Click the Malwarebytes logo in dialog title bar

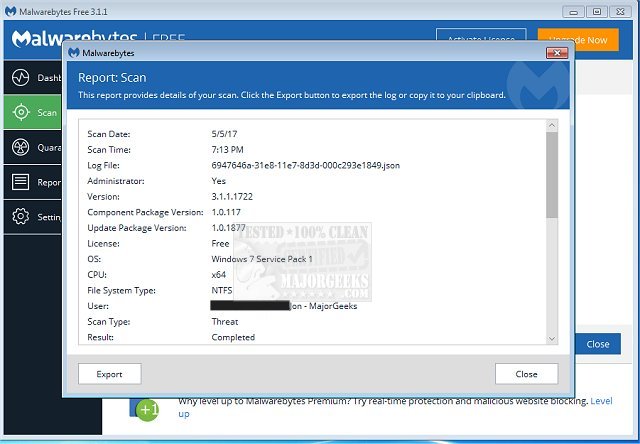pos(74,53)
